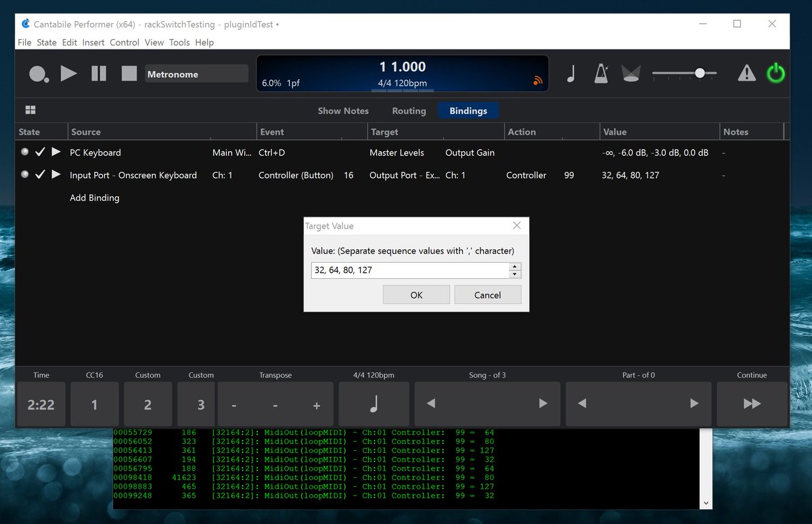Click the quarter-note tap tempo icon
This screenshot has width=812, height=524.
point(570,74)
